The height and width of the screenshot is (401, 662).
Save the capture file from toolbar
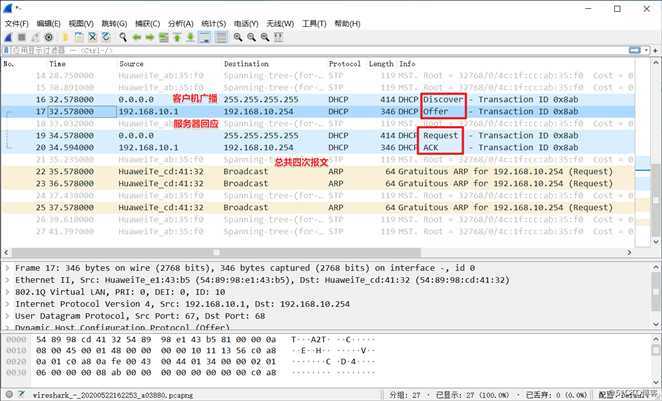click(x=79, y=38)
